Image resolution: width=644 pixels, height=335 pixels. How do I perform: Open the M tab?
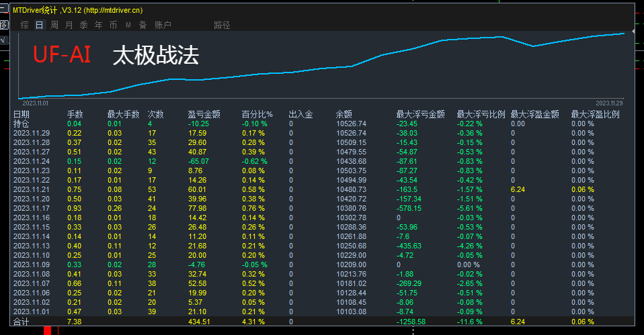[128, 25]
